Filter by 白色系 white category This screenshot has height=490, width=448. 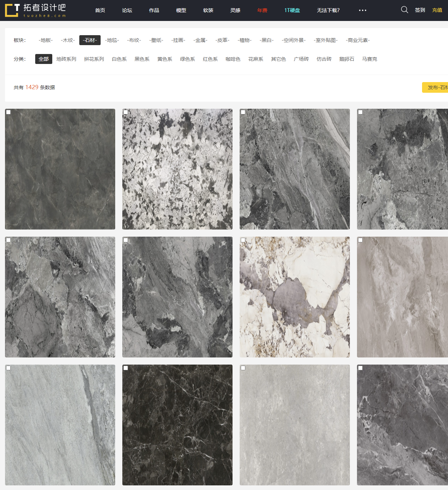(119, 59)
